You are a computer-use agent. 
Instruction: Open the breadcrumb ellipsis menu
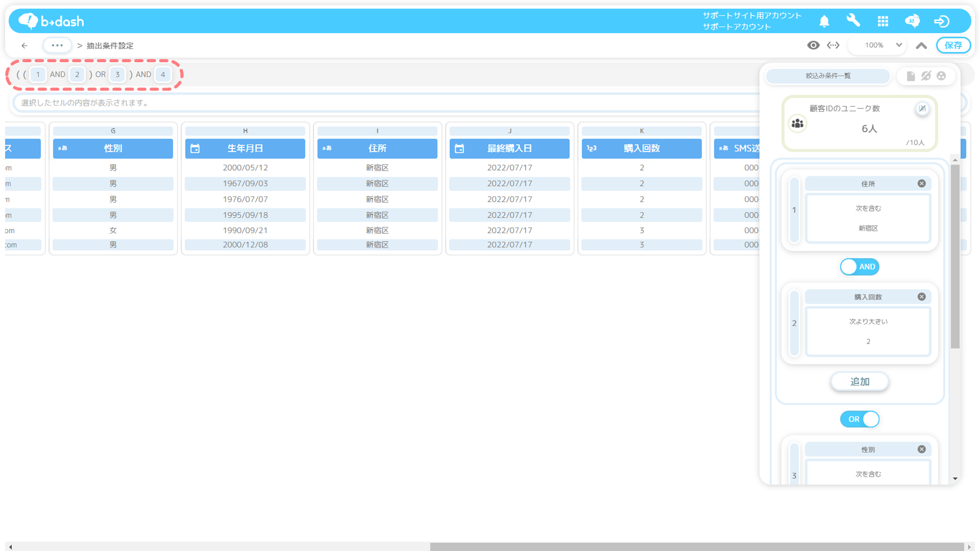tap(57, 46)
